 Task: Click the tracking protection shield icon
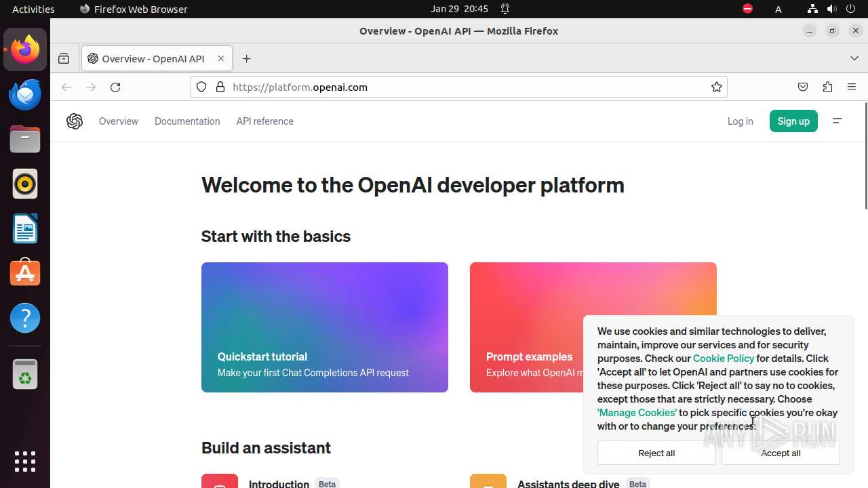(201, 87)
